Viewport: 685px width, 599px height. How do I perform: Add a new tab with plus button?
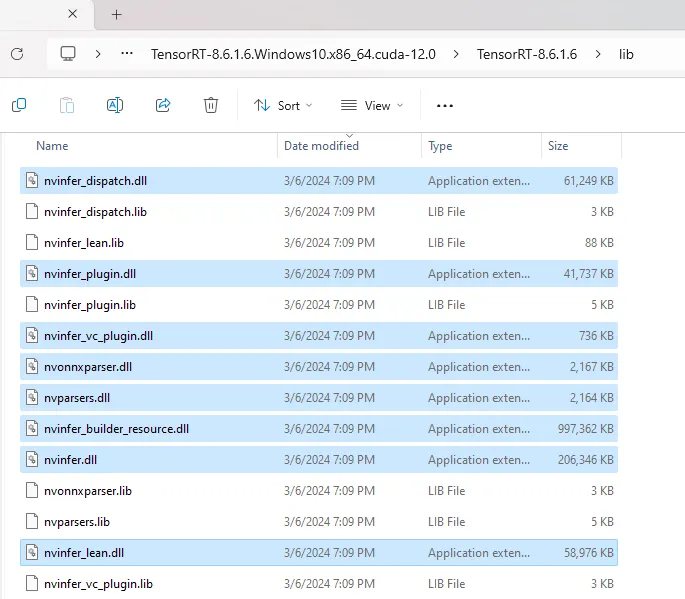click(116, 15)
